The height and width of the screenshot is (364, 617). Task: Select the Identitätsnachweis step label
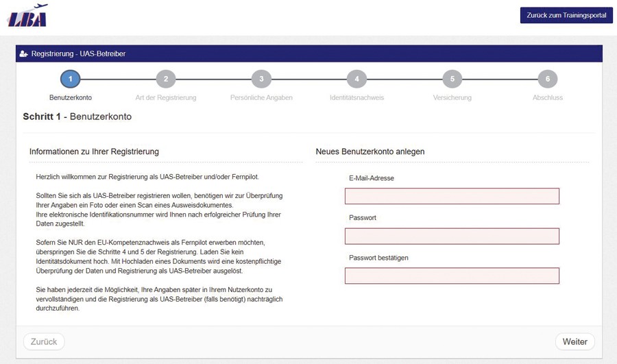click(356, 98)
